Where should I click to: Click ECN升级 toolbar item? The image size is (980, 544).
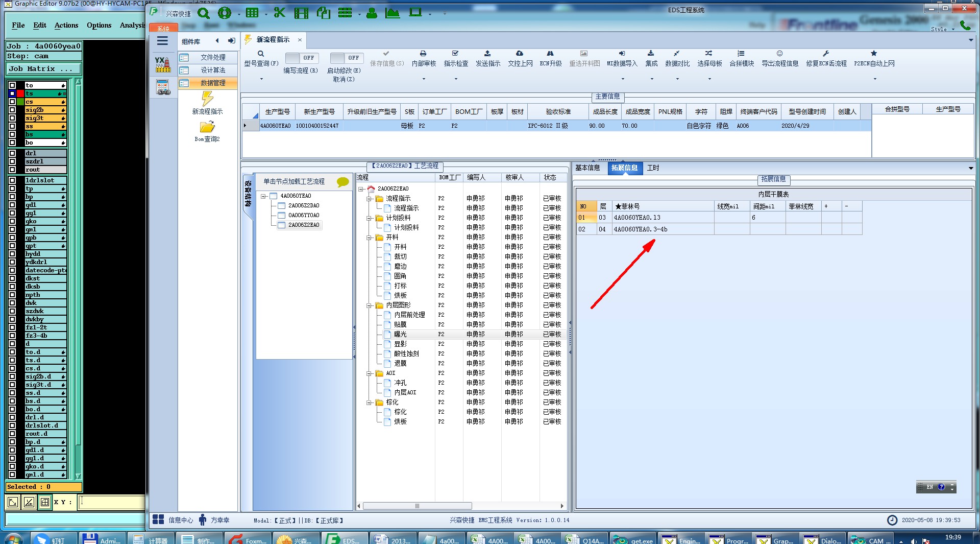pos(550,59)
